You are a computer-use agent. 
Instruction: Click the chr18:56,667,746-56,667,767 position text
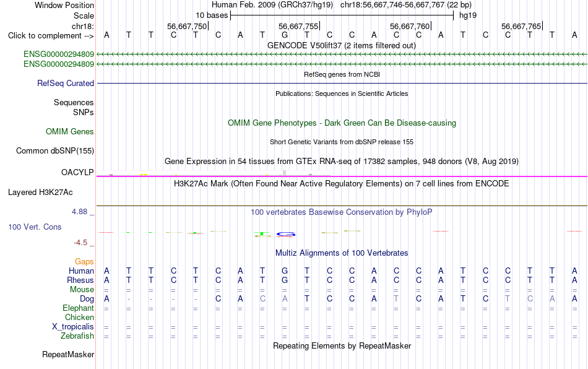[x=406, y=5]
